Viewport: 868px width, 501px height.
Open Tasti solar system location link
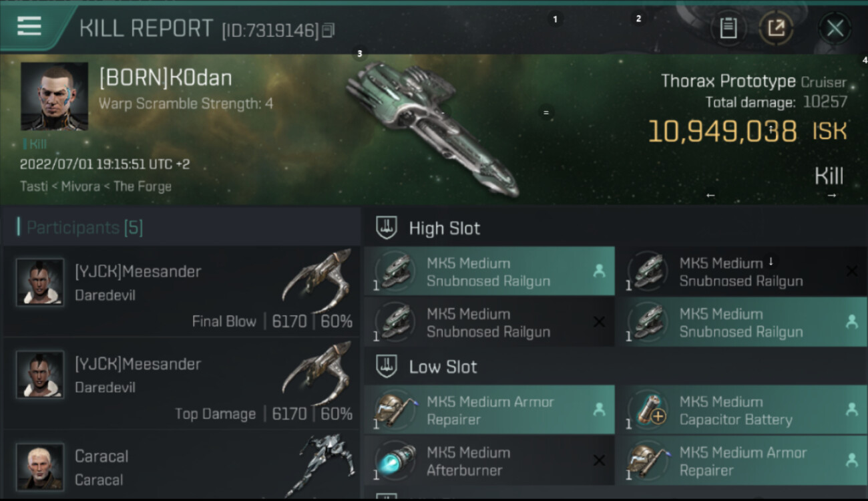33,186
